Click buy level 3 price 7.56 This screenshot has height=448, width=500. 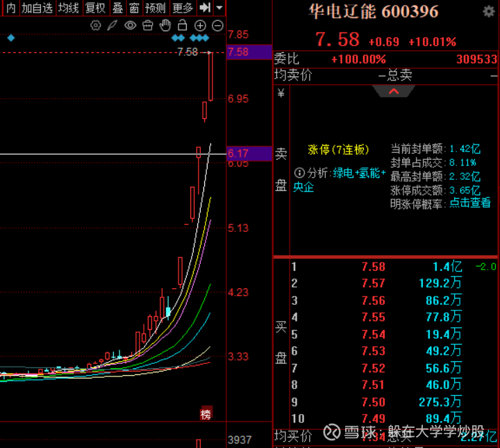click(374, 300)
